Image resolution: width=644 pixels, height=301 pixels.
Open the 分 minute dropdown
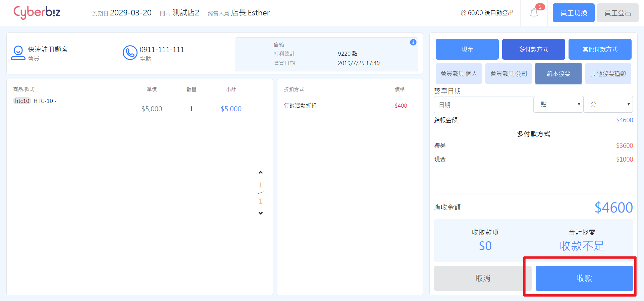[x=608, y=105]
